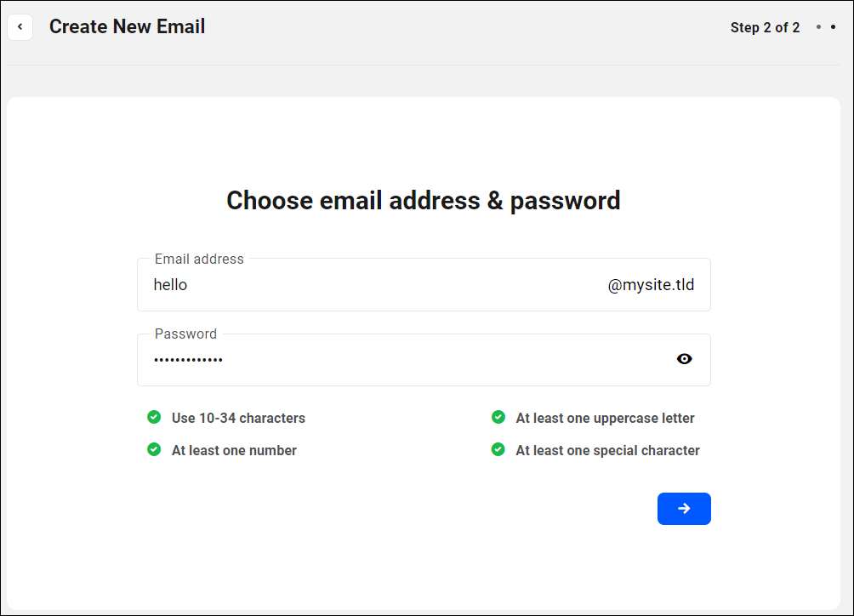Viewport: 854px width, 616px height.
Task: Click the 'Create New Email' heading
Action: (127, 26)
